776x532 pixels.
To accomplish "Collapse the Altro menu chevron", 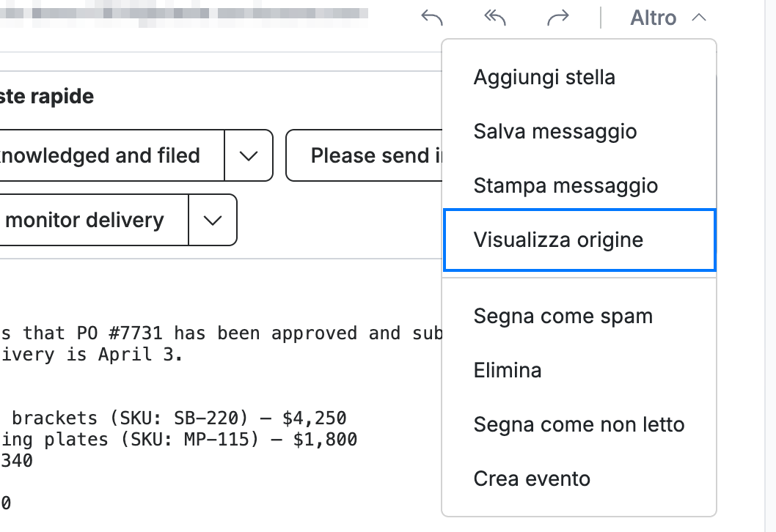I will coord(699,18).
